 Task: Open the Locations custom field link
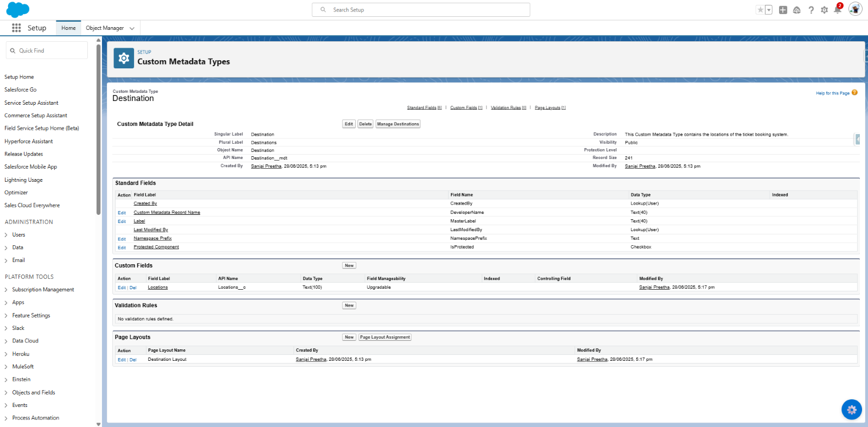coord(158,288)
